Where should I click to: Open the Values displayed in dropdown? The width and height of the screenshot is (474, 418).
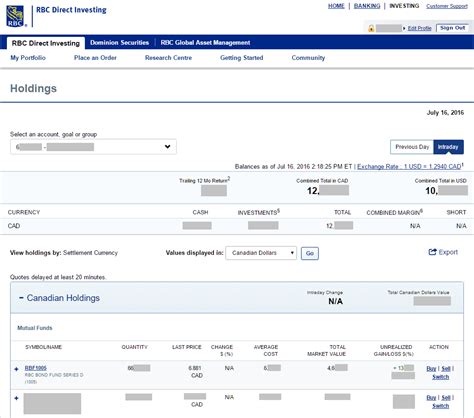(261, 253)
